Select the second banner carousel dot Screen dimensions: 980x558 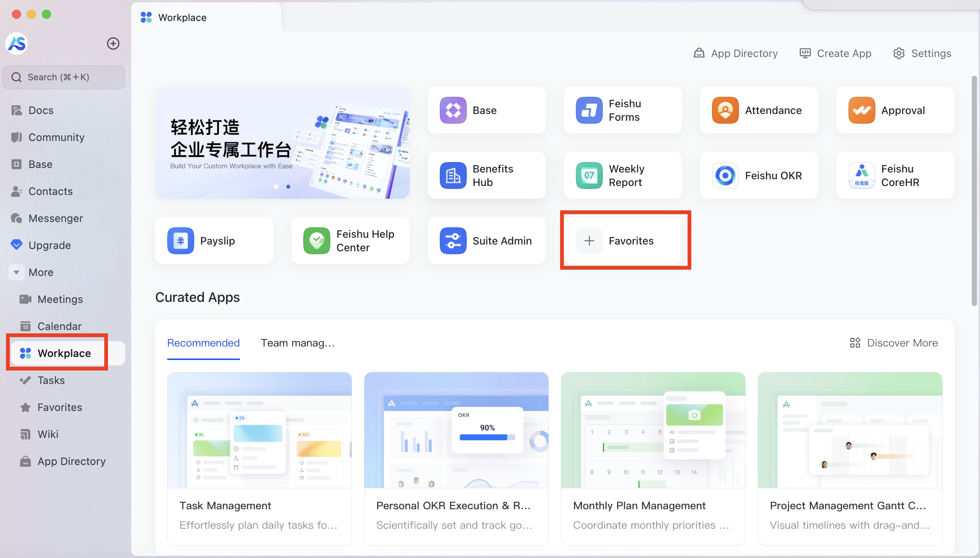tap(288, 187)
